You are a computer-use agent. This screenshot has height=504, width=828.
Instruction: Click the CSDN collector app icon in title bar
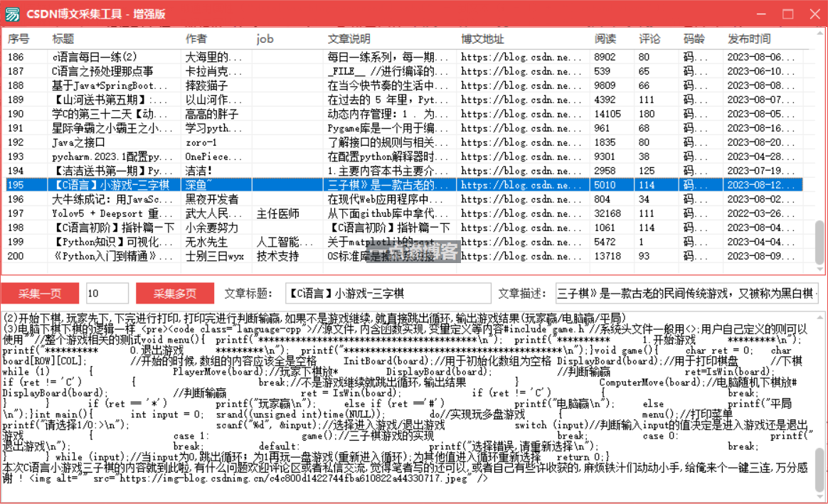click(x=12, y=14)
